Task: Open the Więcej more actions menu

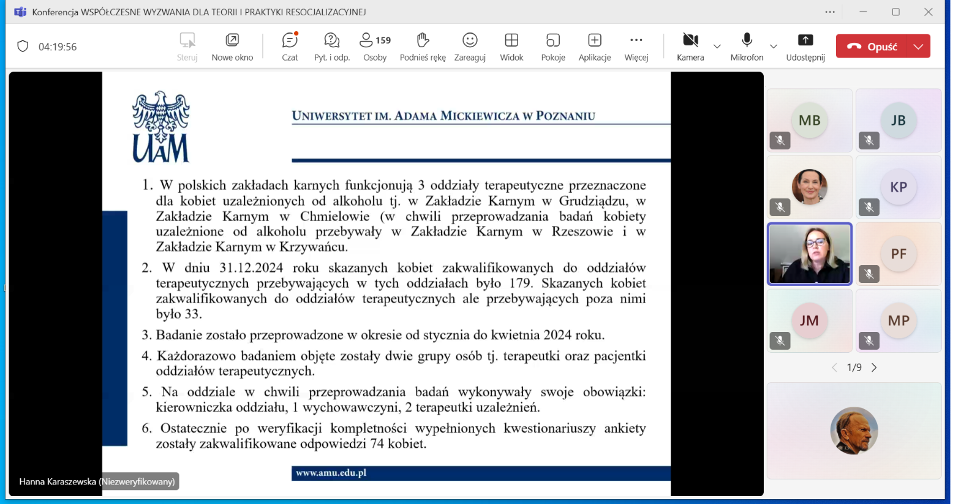Action: (636, 47)
